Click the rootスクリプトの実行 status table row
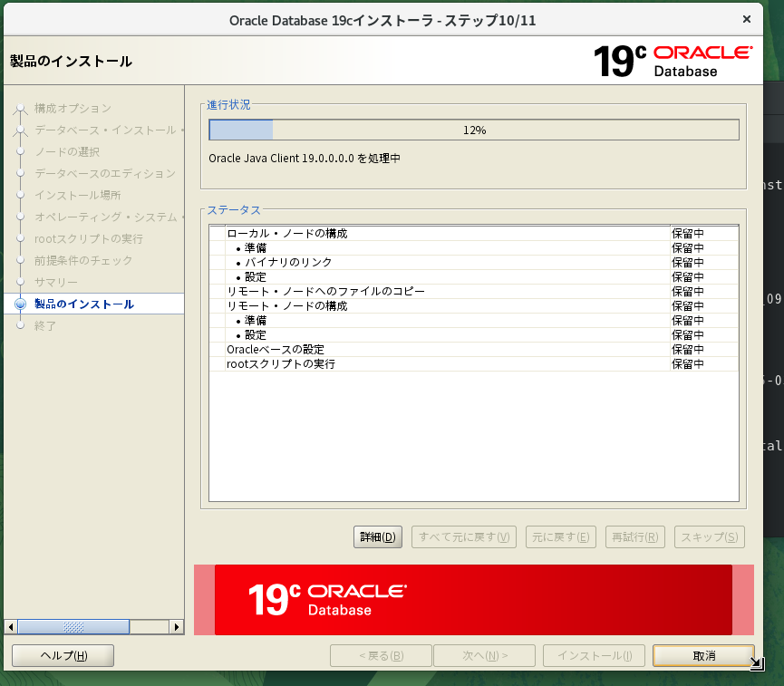The width and height of the screenshot is (784, 686). click(474, 364)
